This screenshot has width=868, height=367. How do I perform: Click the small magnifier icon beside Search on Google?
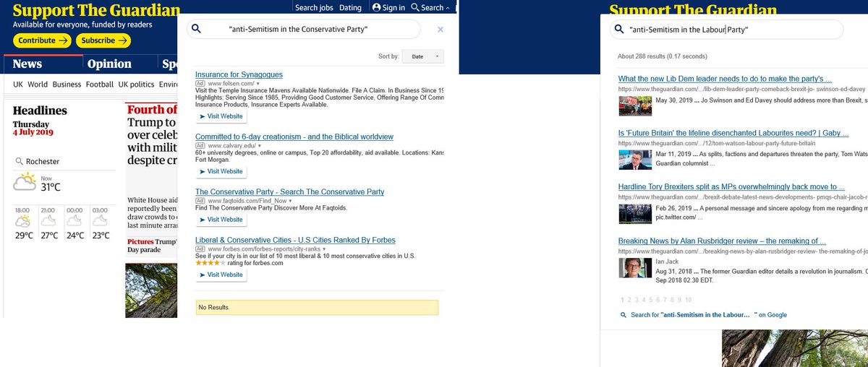tap(624, 315)
